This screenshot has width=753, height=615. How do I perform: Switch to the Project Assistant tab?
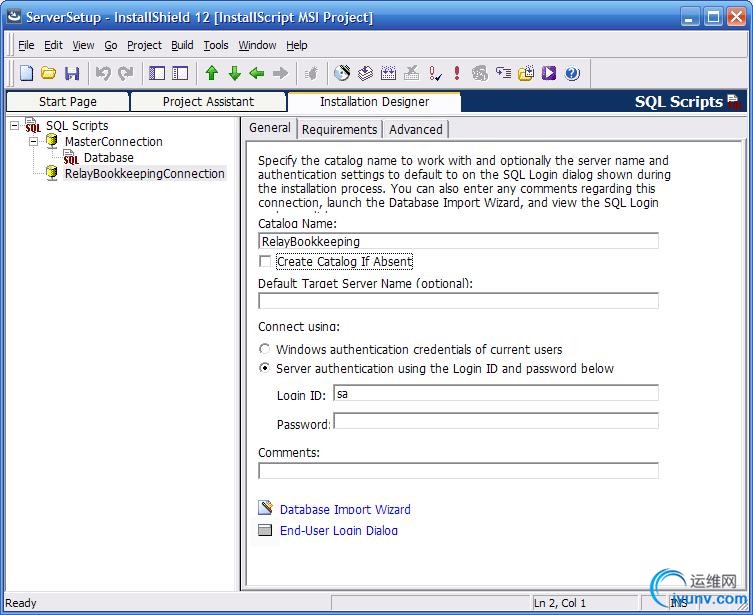pyautogui.click(x=208, y=102)
